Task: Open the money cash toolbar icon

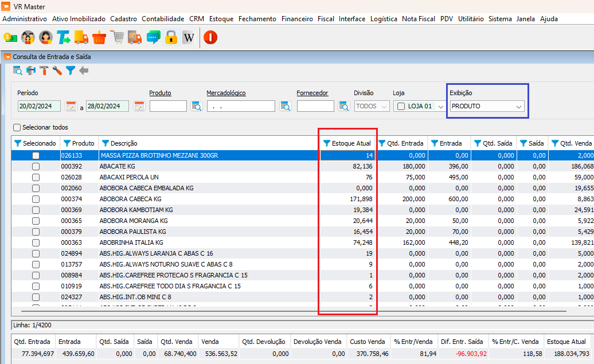Action: 10,37
